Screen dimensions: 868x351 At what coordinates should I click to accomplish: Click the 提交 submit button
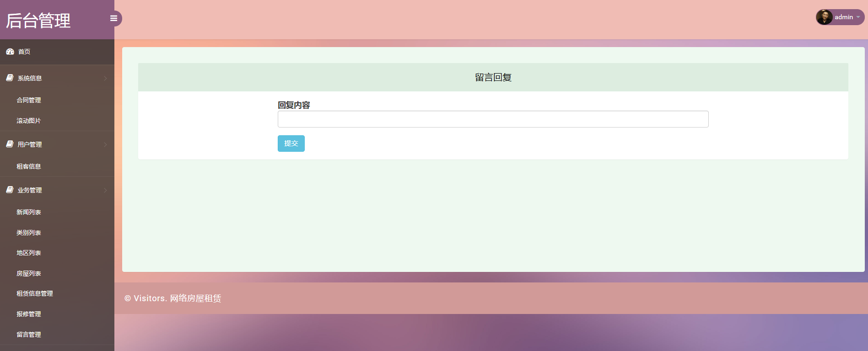tap(291, 144)
